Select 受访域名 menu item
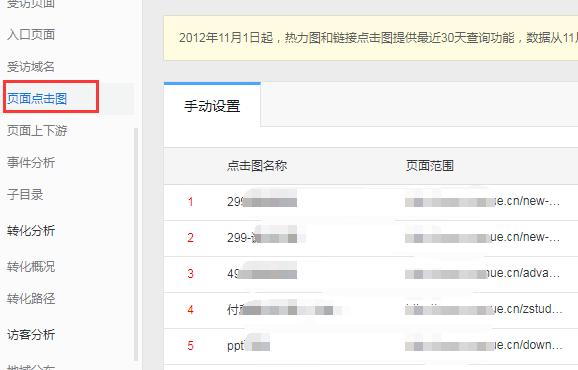Viewport: 578px width, 370px height. pyautogui.click(x=31, y=67)
